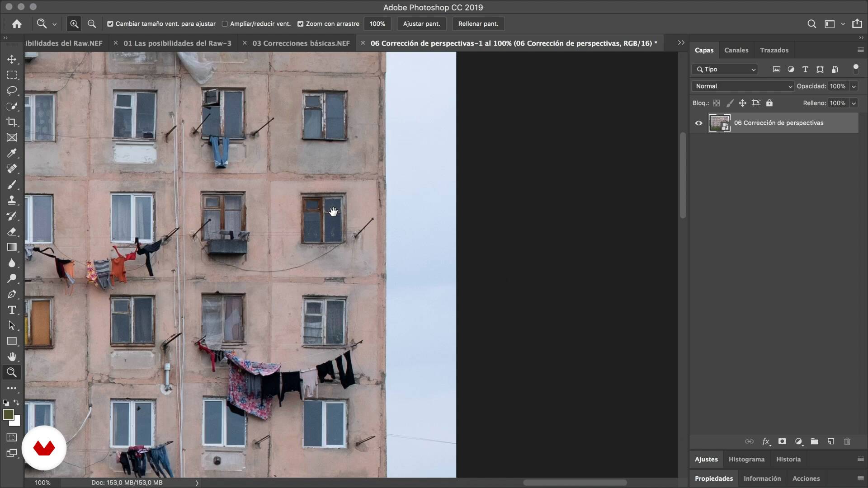Select the Quick Selection tool
This screenshot has height=488, width=868.
(x=12, y=106)
